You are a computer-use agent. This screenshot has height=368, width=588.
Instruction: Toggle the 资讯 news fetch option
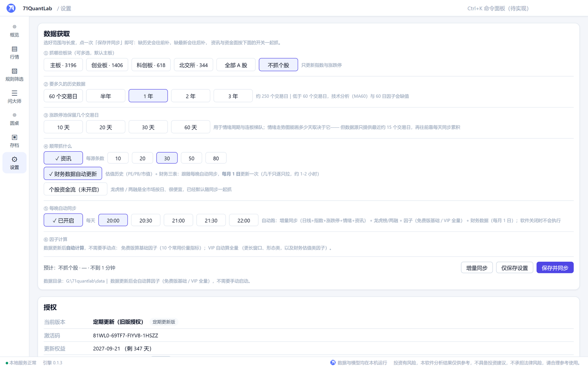[x=63, y=158]
